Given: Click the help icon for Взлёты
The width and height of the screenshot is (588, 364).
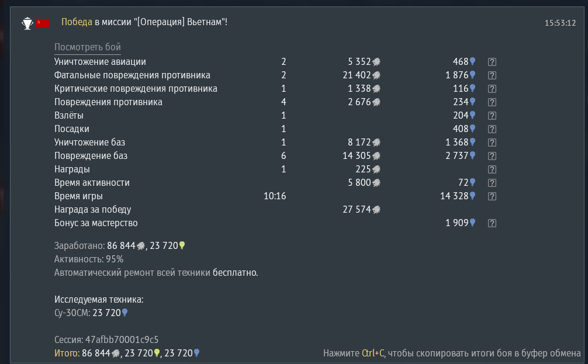Looking at the screenshot, I should pyautogui.click(x=492, y=116).
